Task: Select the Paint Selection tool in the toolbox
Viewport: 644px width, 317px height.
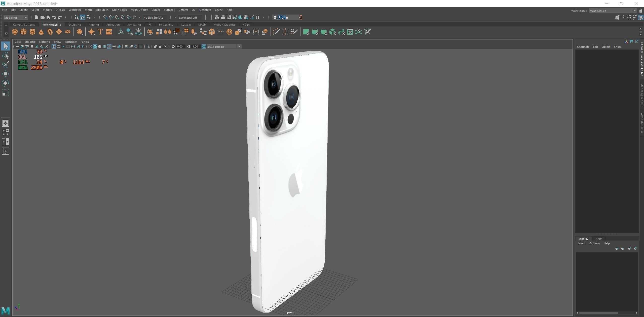Action: [x=6, y=65]
